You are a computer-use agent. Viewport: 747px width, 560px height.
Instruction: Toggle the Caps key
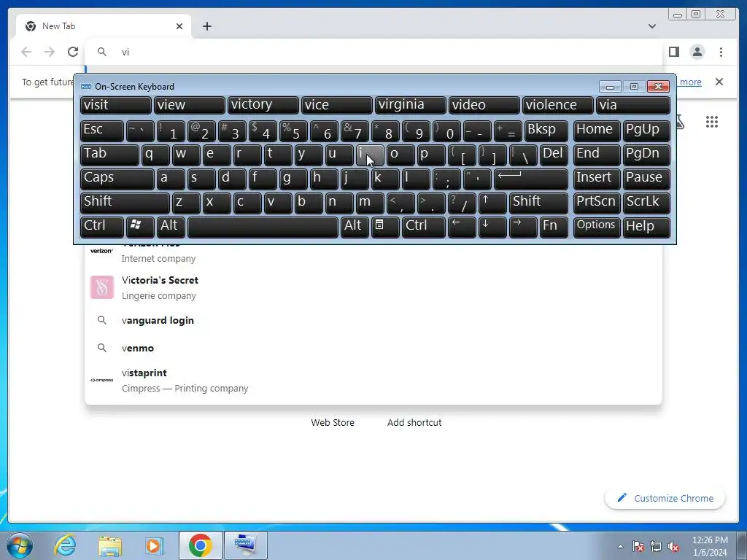pyautogui.click(x=117, y=179)
